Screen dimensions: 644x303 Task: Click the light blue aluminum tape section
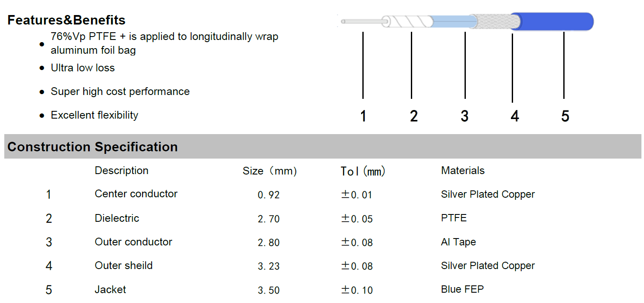(453, 21)
